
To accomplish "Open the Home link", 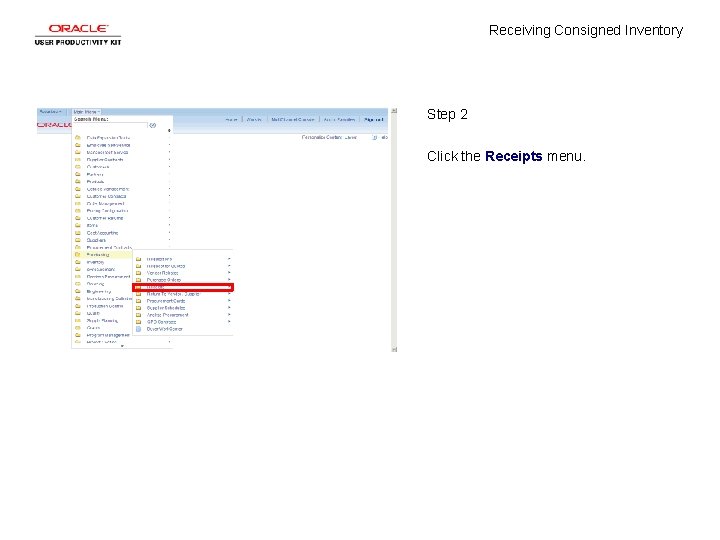I will click(x=231, y=120).
